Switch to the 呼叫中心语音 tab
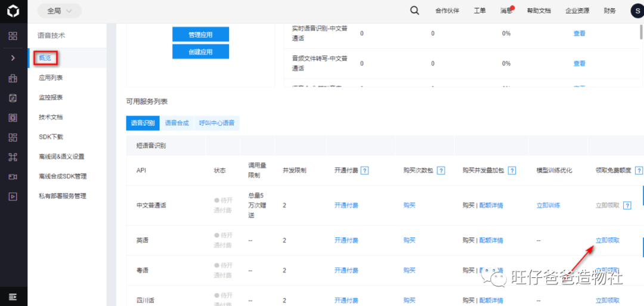The height and width of the screenshot is (306, 644). pos(217,123)
